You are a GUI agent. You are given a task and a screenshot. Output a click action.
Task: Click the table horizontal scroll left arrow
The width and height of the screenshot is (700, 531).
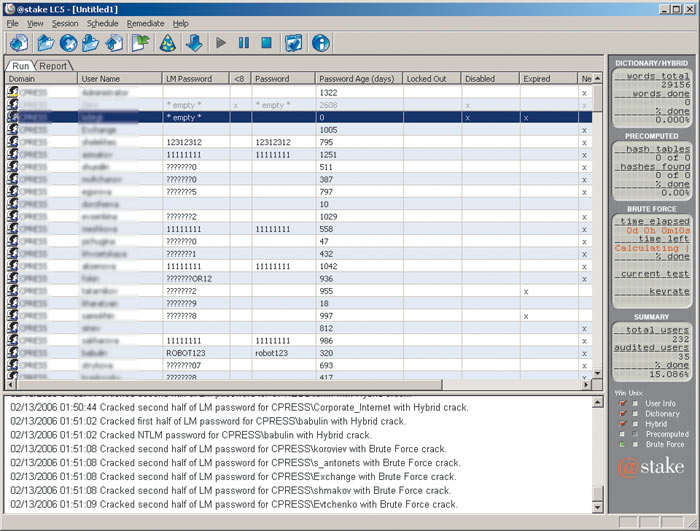pos(10,384)
